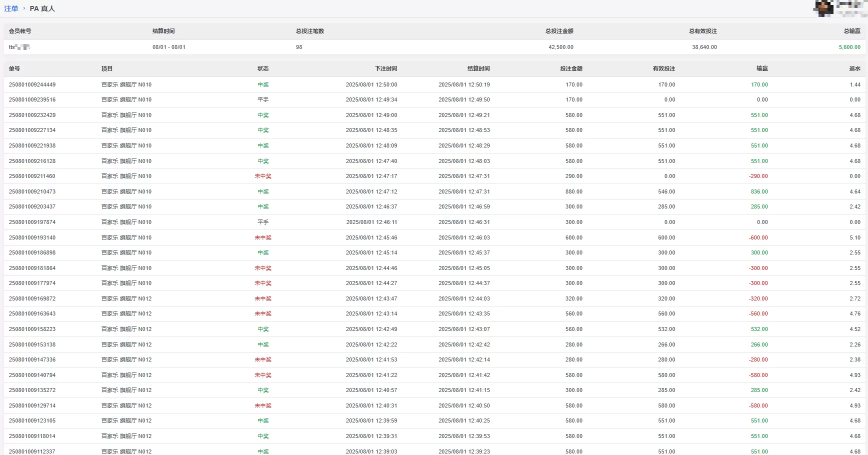Select order number 250801009244449
868x455 pixels.
32,84
